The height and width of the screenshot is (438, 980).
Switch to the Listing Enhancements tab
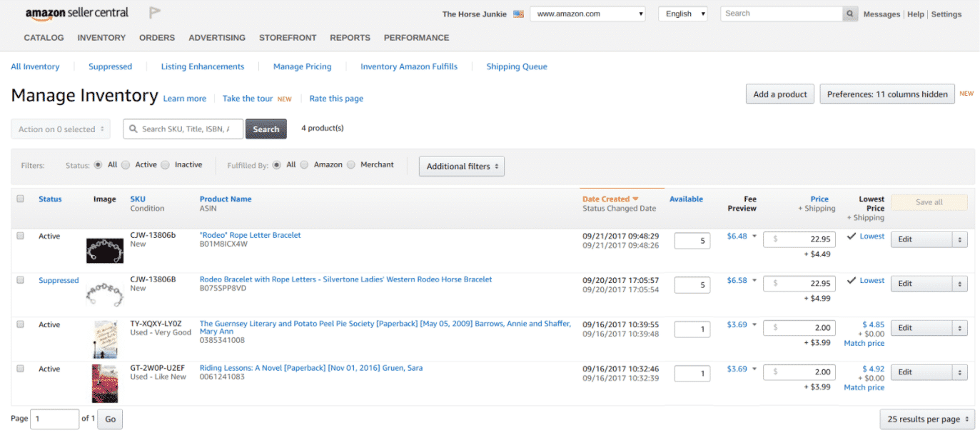(x=203, y=66)
